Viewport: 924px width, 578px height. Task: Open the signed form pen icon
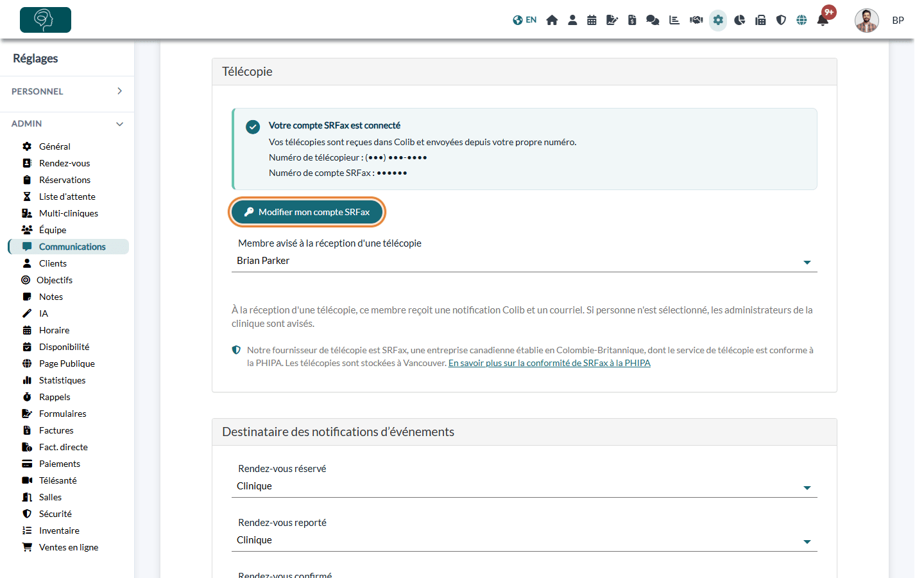pos(612,20)
